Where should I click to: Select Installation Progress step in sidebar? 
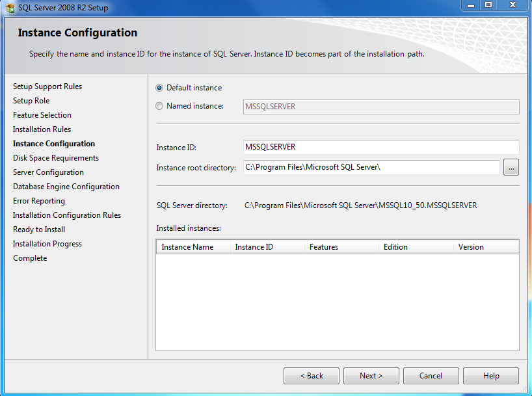[x=47, y=244]
